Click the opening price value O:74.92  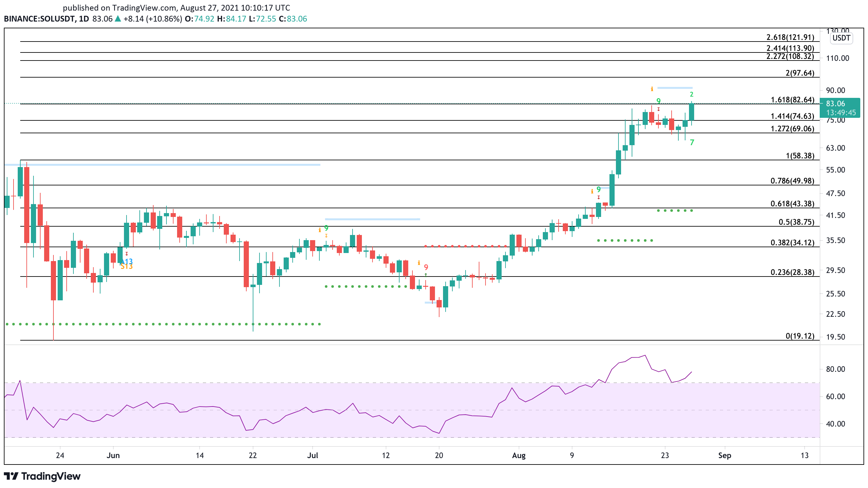point(200,19)
